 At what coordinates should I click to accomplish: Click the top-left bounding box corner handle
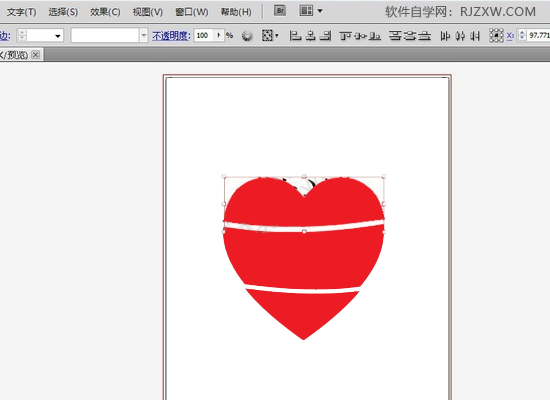[224, 176]
